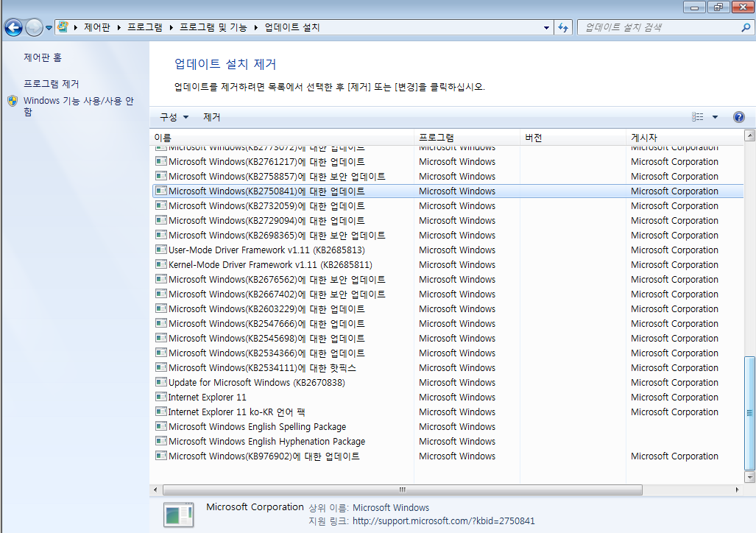Select User-Mode Driver Framework v1.11 entry
This screenshot has width=756, height=533.
coord(448,250)
